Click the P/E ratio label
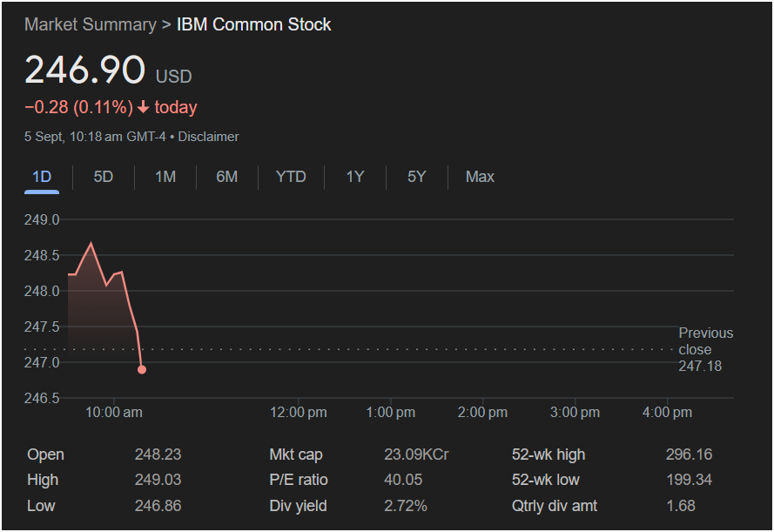This screenshot has width=774, height=532. coord(299,480)
